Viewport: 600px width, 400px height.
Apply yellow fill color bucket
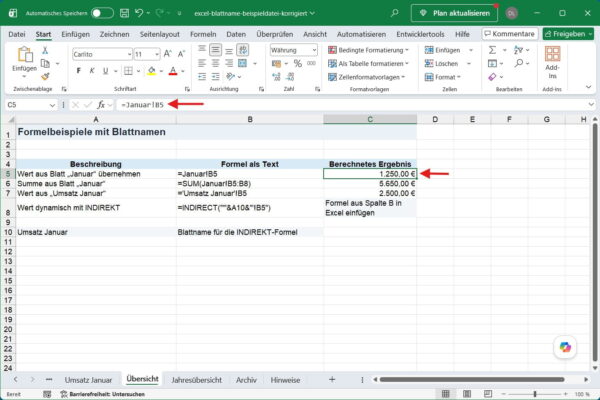pyautogui.click(x=152, y=71)
